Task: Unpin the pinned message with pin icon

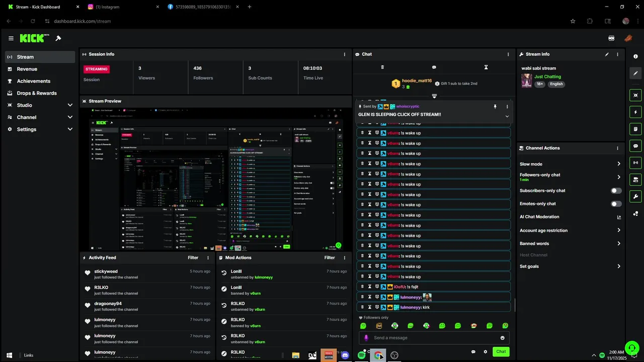Action: [x=495, y=107]
